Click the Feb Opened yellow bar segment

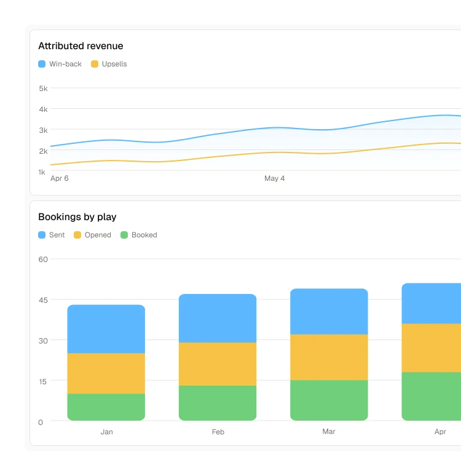pyautogui.click(x=218, y=364)
